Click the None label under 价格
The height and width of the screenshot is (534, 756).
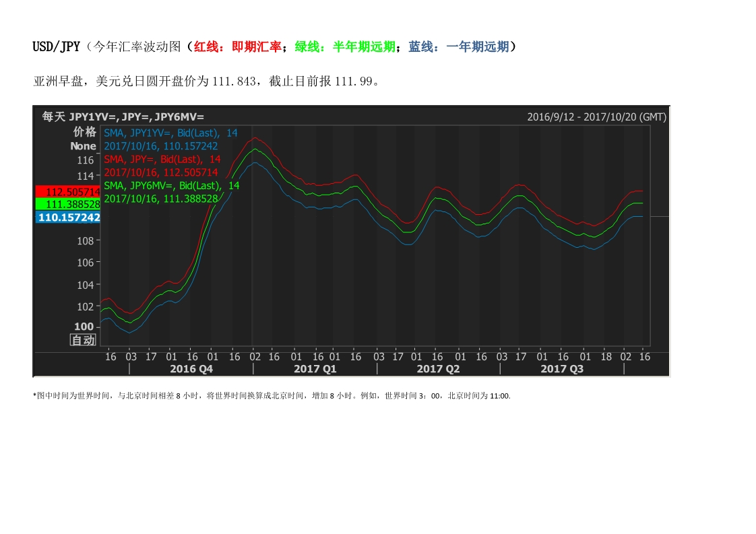click(84, 146)
